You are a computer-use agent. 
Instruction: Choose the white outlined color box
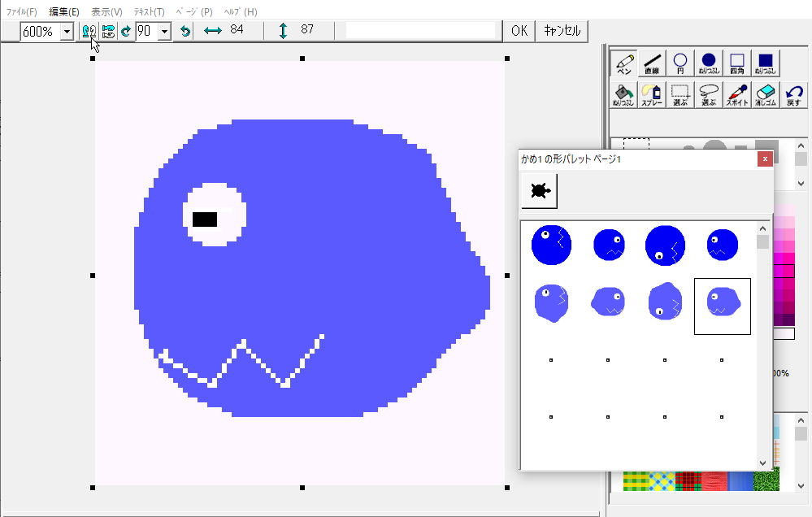coord(784,333)
